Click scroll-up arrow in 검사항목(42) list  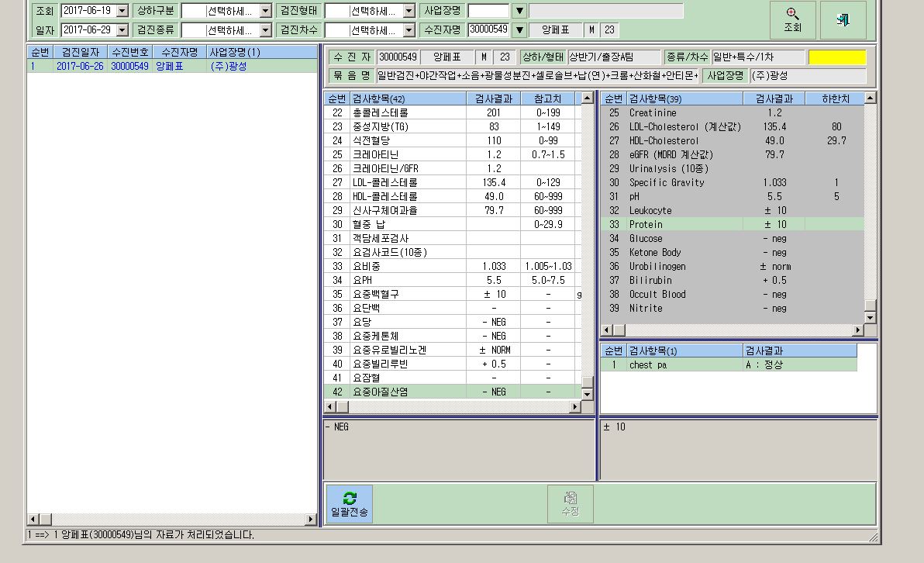point(587,98)
